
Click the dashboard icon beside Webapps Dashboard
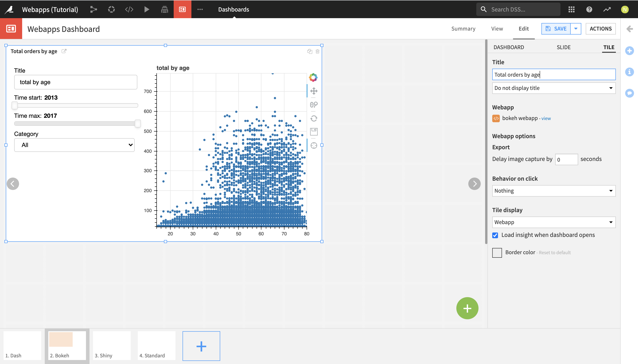pyautogui.click(x=11, y=29)
